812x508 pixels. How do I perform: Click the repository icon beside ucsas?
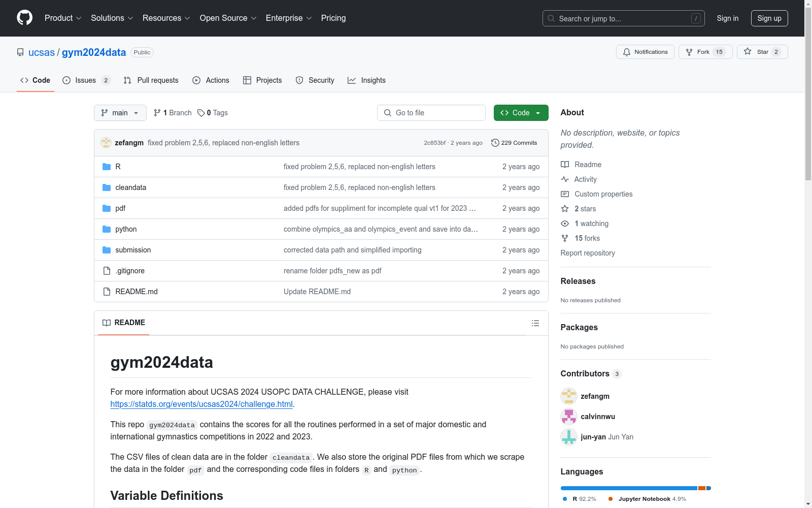pos(20,52)
